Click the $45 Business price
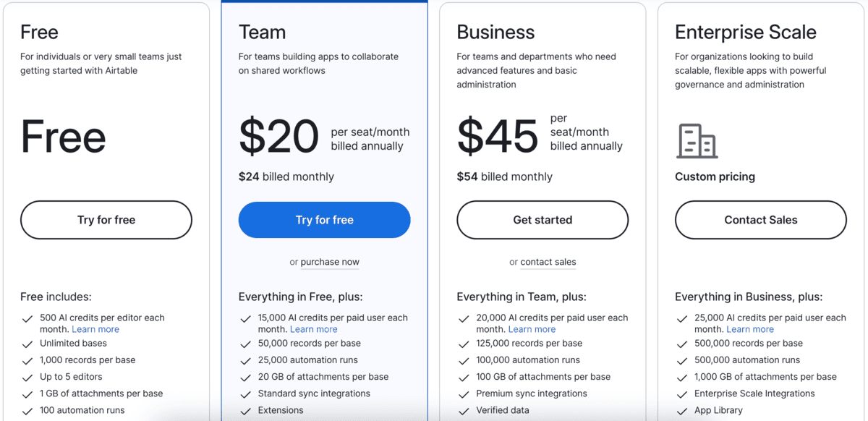This screenshot has height=421, width=868. 498,136
